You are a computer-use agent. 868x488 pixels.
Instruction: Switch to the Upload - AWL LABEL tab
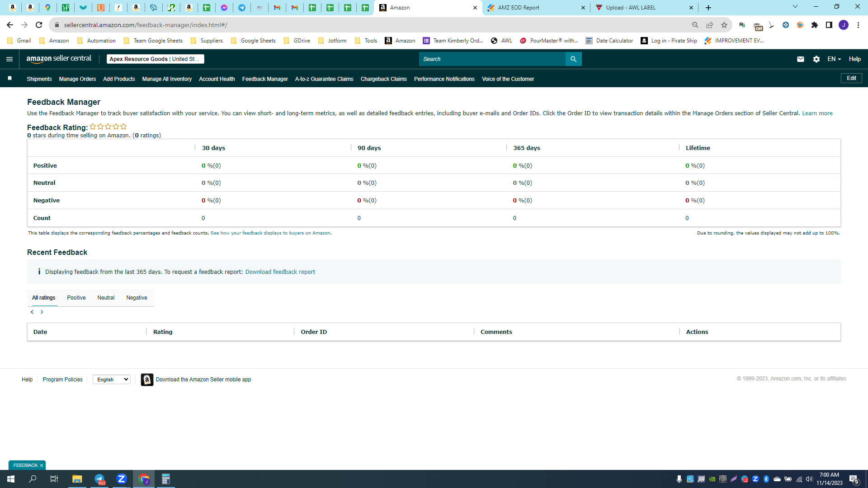click(x=644, y=8)
